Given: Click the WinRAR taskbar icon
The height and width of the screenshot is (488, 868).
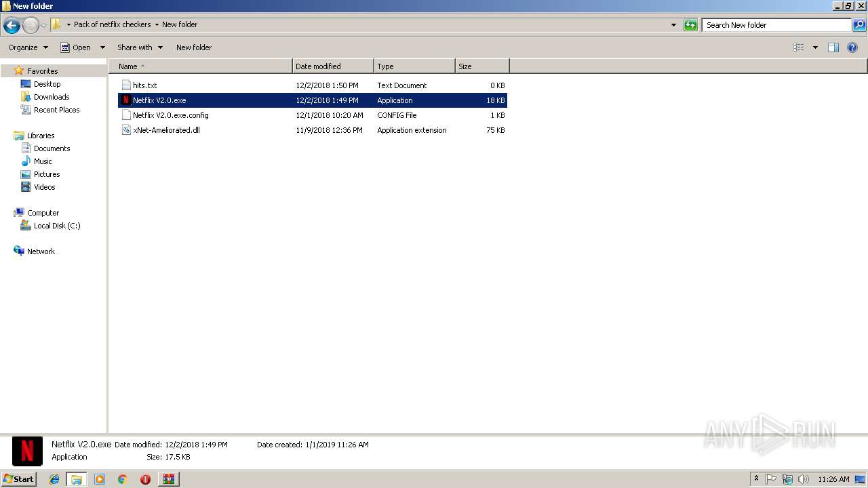Looking at the screenshot, I should tap(168, 479).
